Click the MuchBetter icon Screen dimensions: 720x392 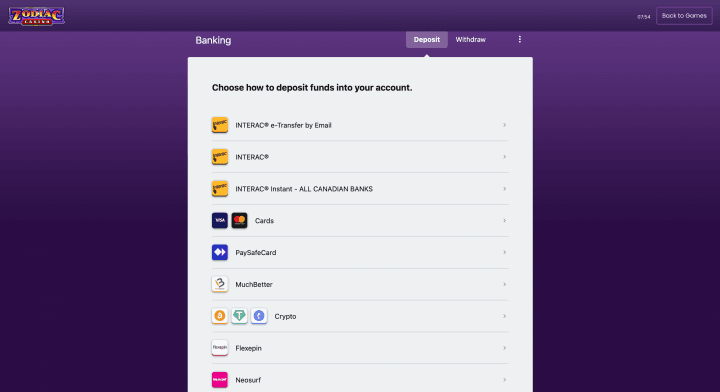tap(219, 284)
